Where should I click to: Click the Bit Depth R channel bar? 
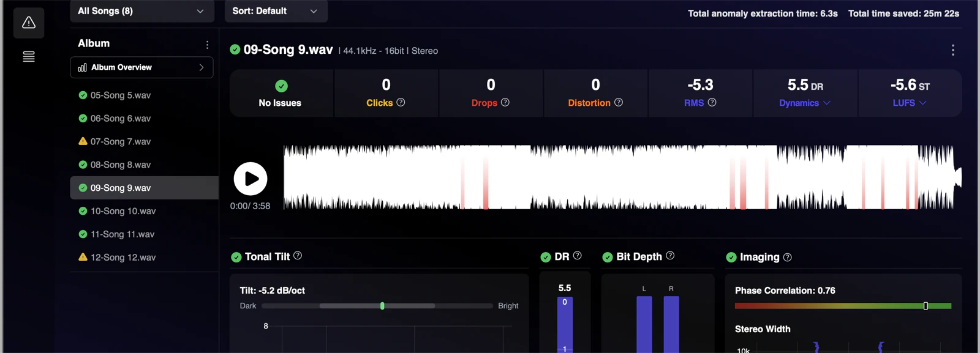671,324
